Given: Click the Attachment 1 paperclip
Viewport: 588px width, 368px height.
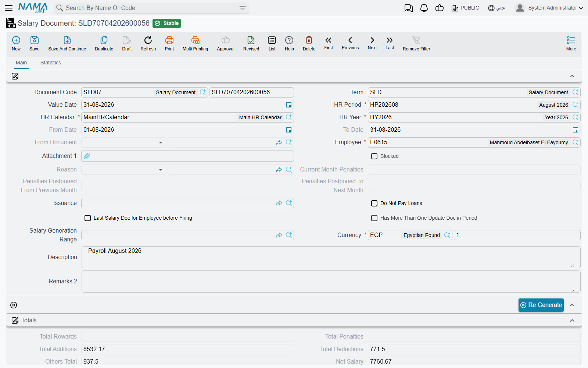Looking at the screenshot, I should 87,156.
